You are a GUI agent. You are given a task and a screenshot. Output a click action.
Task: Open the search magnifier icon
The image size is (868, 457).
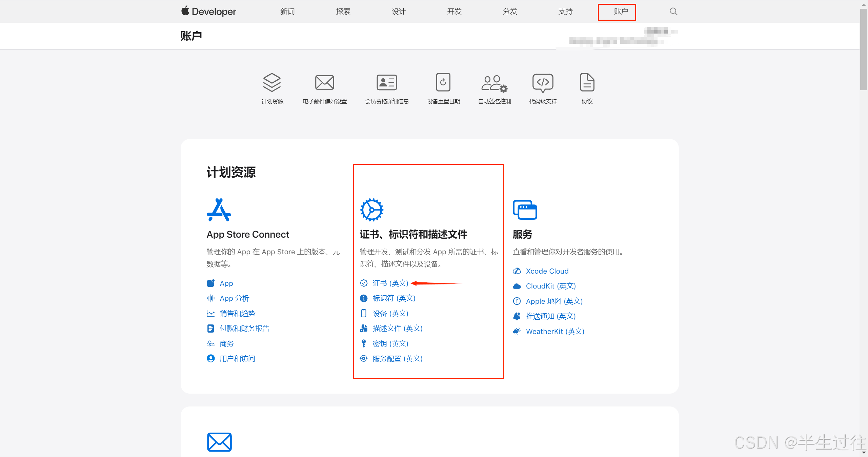tap(673, 12)
